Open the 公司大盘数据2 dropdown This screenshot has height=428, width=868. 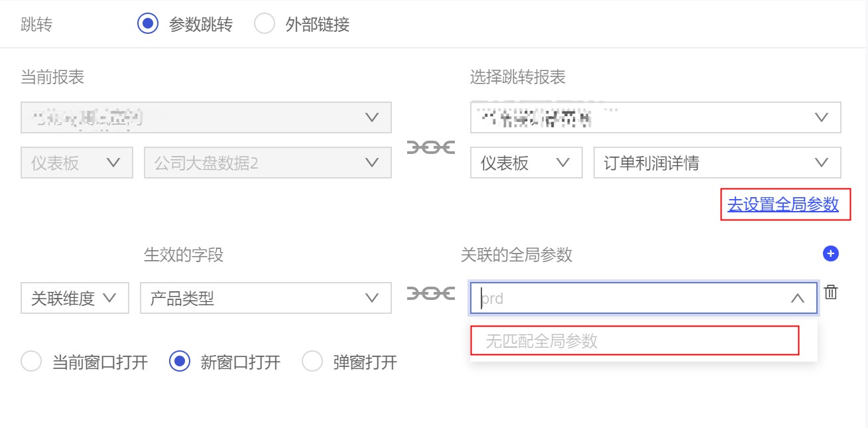coord(267,163)
